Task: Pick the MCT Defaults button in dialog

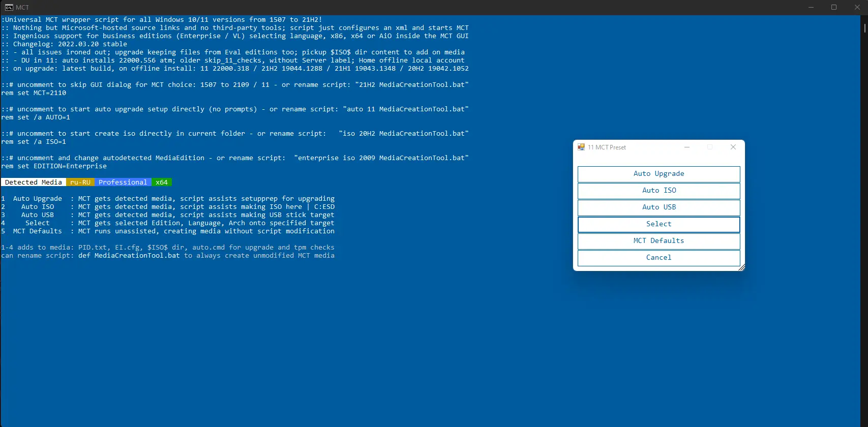Action: click(659, 241)
